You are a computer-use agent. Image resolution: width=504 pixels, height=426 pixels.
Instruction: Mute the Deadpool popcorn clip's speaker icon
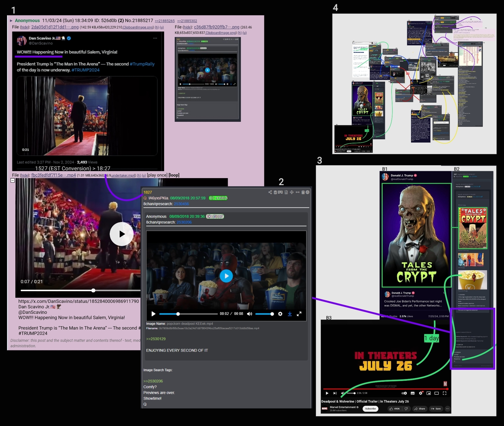pos(250,314)
